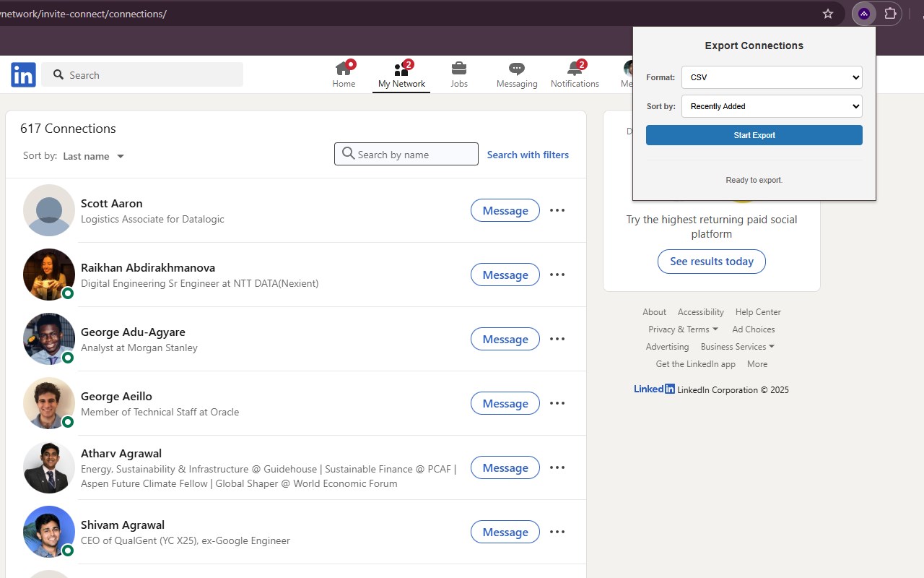Click Get the LinkedIn app link
924x578 pixels.
point(696,364)
